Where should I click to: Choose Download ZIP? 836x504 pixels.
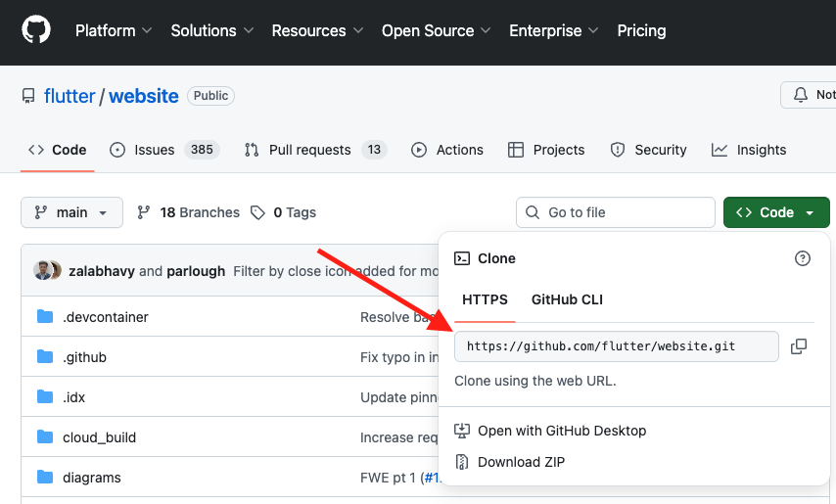tap(521, 462)
